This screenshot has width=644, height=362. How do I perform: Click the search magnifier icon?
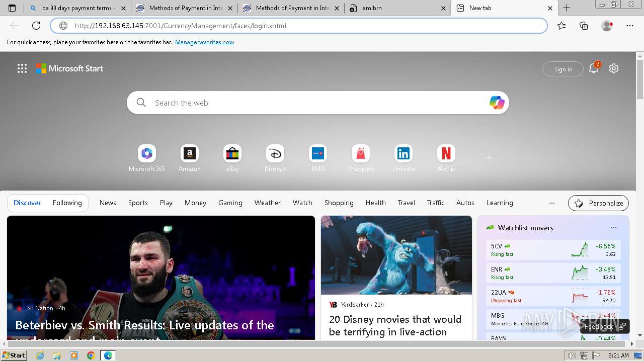click(141, 103)
